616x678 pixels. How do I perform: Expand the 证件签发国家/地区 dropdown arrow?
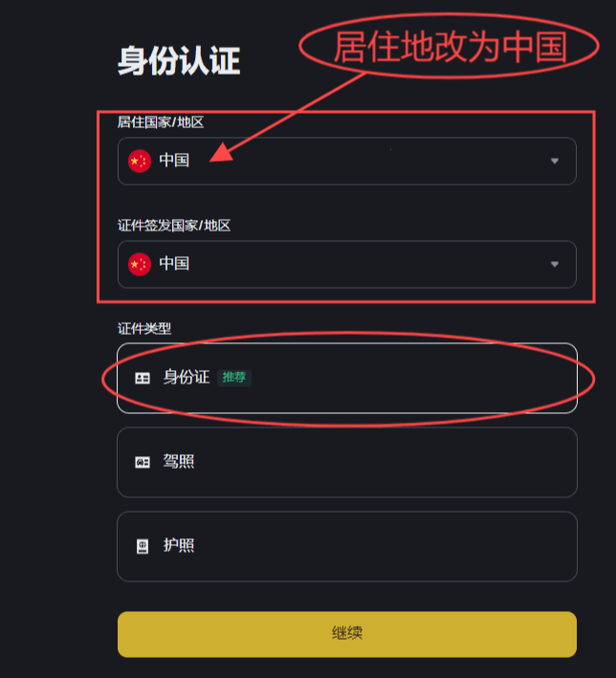555,264
